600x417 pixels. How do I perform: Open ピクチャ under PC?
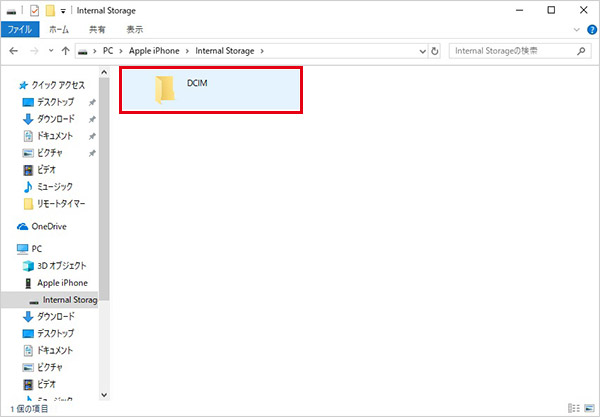[x=42, y=367]
